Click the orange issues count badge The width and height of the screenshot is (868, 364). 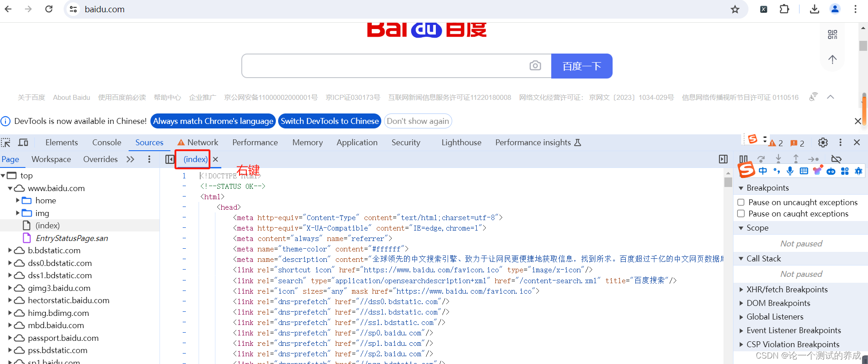click(x=798, y=143)
